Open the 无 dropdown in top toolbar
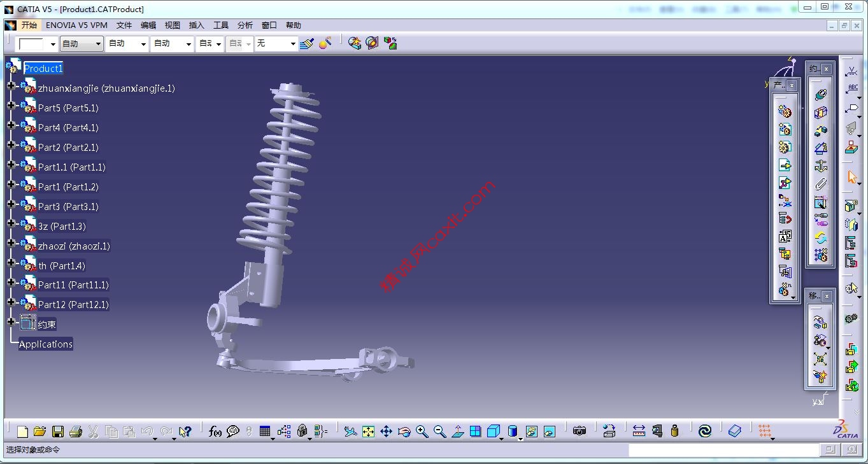Viewport: 868px width, 464px height. tap(276, 43)
